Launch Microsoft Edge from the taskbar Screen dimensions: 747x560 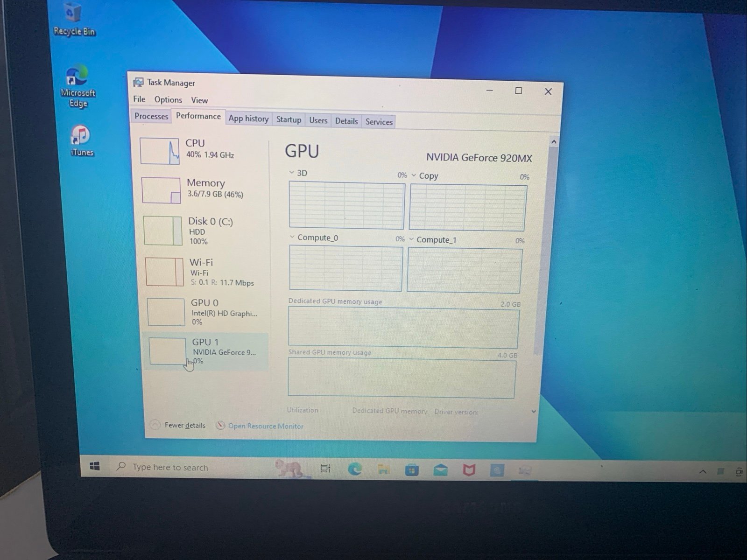355,469
